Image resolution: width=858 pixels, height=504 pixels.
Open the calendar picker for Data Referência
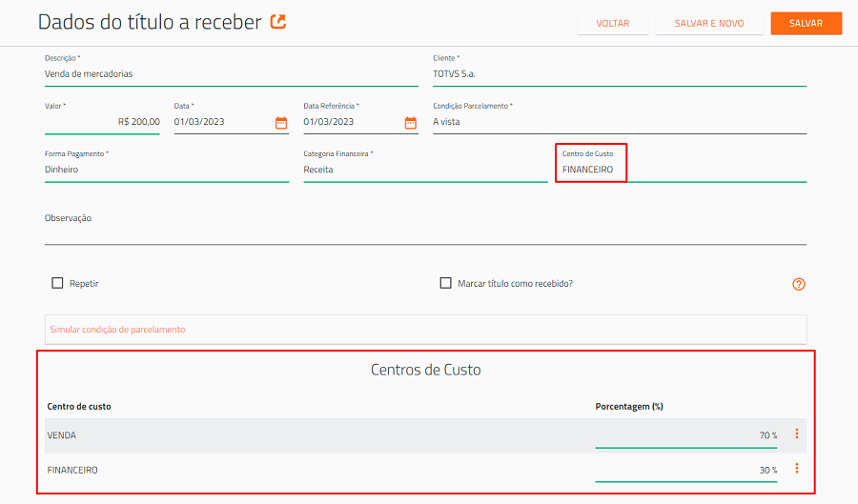[x=410, y=123]
